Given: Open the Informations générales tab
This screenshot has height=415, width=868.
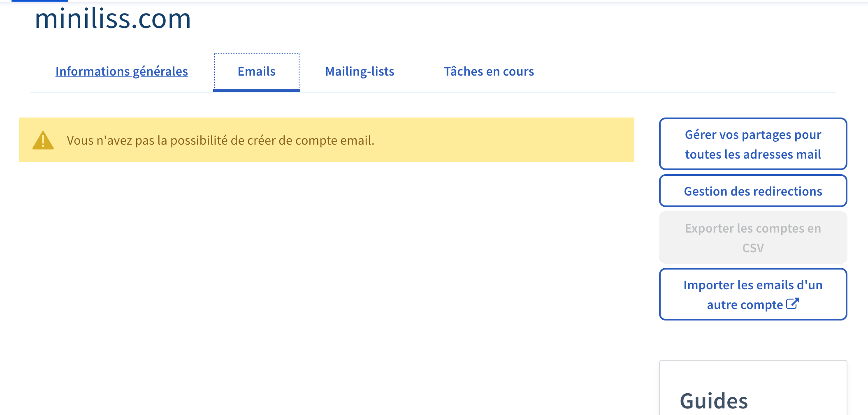Looking at the screenshot, I should [x=122, y=71].
